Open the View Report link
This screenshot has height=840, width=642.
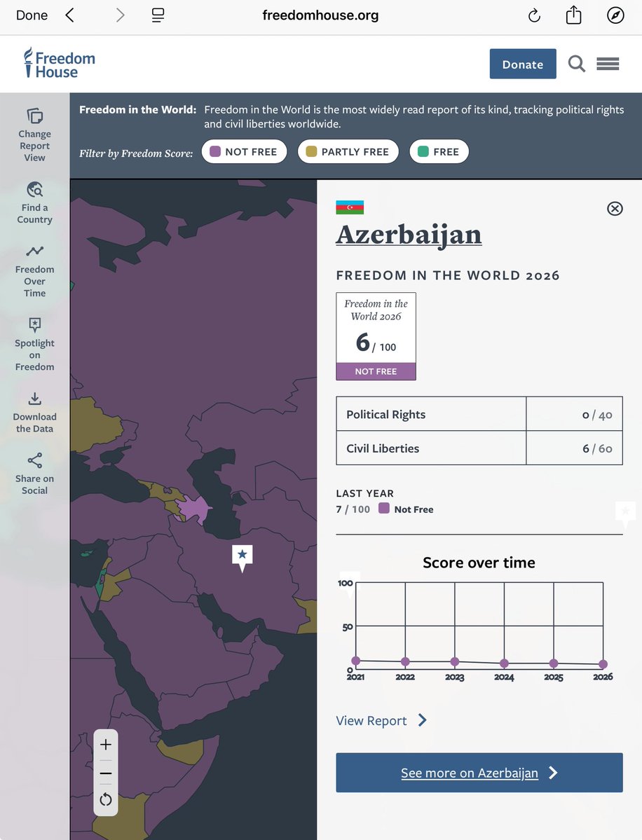click(371, 720)
